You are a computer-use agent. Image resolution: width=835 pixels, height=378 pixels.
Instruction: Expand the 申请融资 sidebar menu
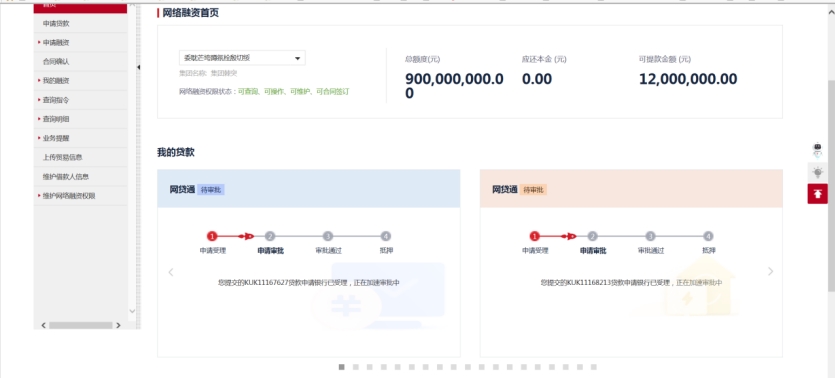point(80,43)
